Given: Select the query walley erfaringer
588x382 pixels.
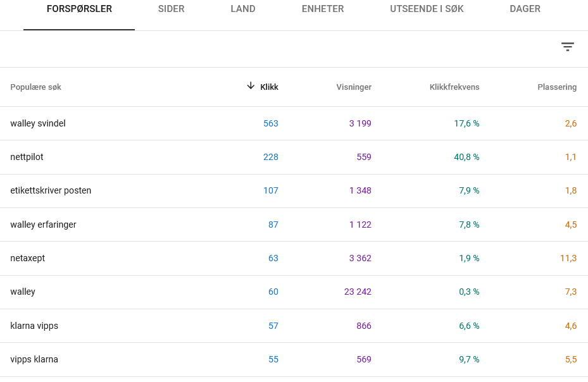Looking at the screenshot, I should 43,225.
